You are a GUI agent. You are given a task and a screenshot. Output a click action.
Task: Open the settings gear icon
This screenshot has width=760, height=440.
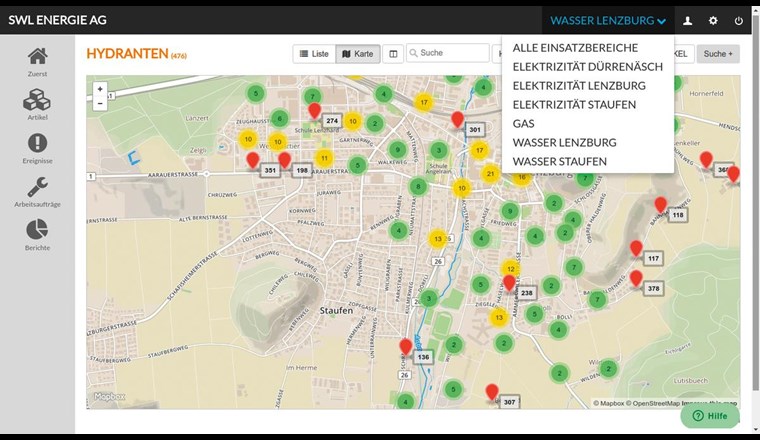(x=713, y=20)
